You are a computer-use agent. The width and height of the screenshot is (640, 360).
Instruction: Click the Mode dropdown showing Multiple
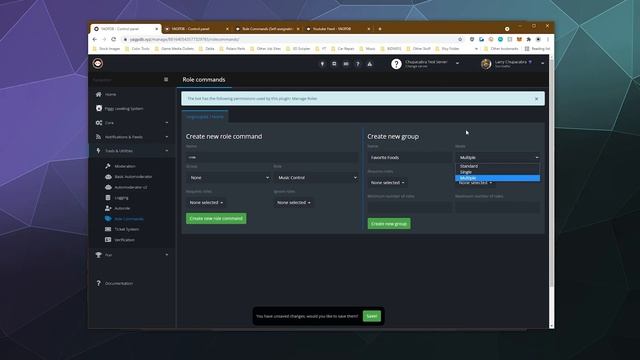[498, 157]
